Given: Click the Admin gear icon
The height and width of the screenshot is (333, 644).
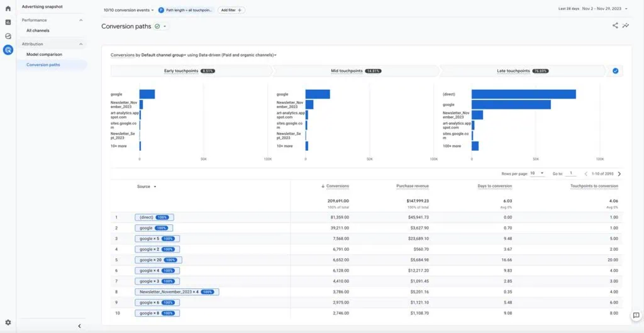Looking at the screenshot, I should [x=8, y=322].
